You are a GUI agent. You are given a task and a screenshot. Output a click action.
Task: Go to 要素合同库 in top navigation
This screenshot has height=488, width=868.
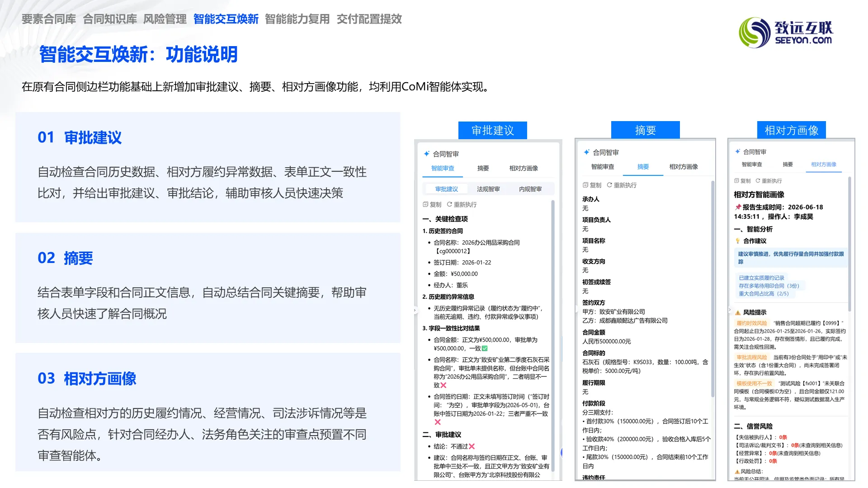49,19
